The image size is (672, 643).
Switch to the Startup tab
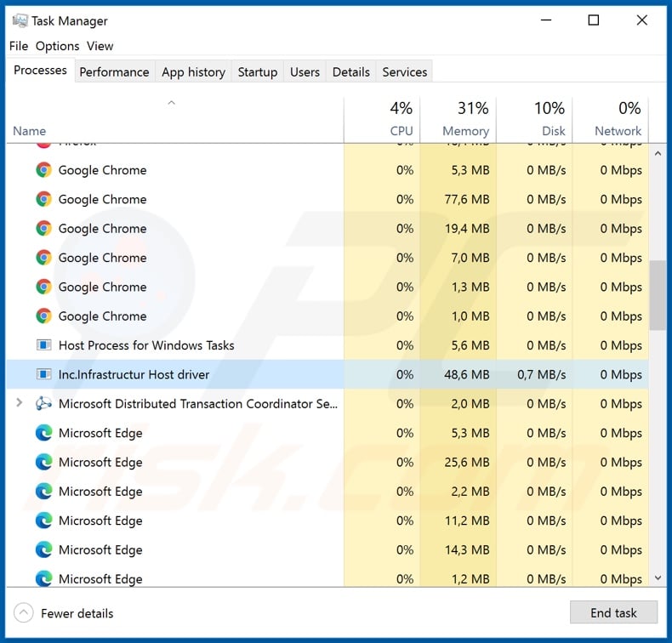(x=258, y=72)
